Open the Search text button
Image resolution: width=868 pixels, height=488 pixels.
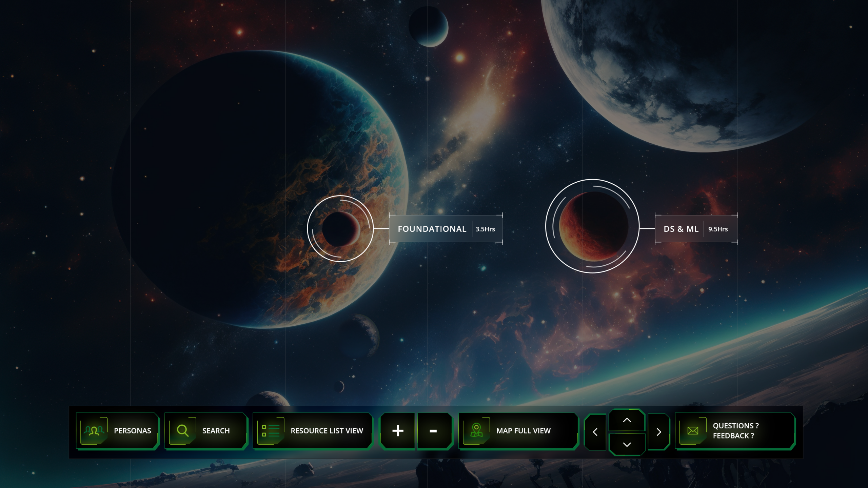216,431
